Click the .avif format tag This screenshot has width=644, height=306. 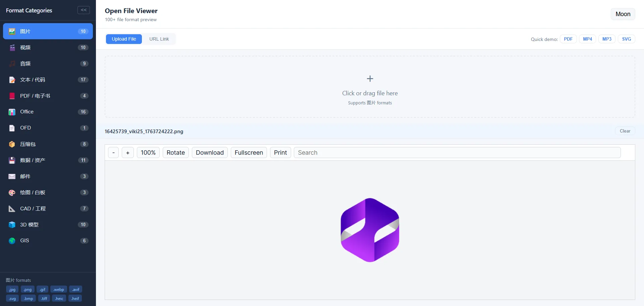(76, 289)
